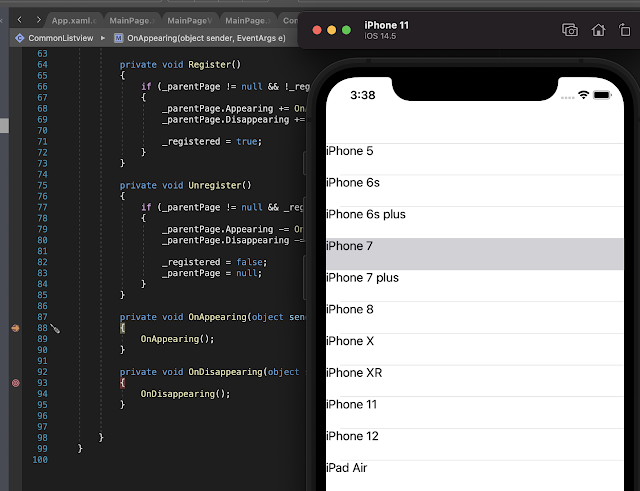Select iPhone XR in the list

(475, 380)
